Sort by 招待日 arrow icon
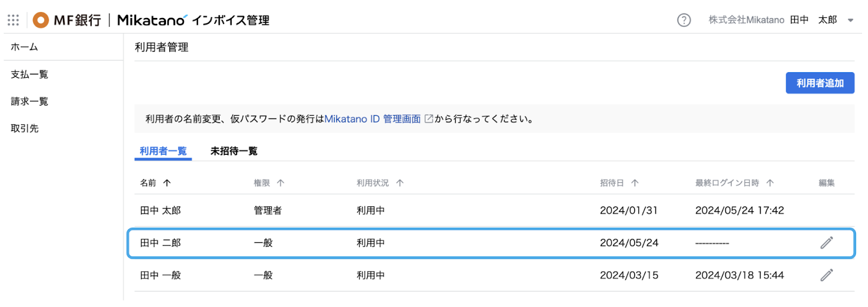This screenshot has width=868, height=307. [635, 183]
